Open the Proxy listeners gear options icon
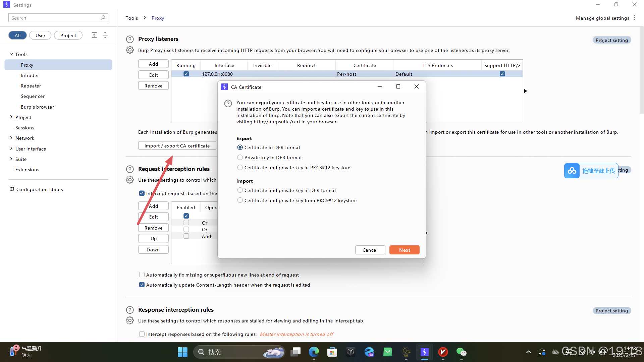 click(130, 50)
